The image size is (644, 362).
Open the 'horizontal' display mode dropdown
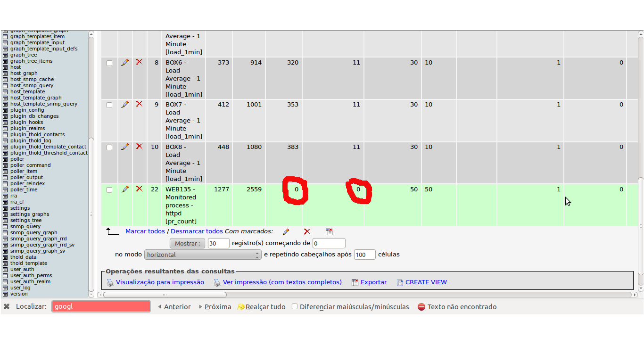[203, 255]
